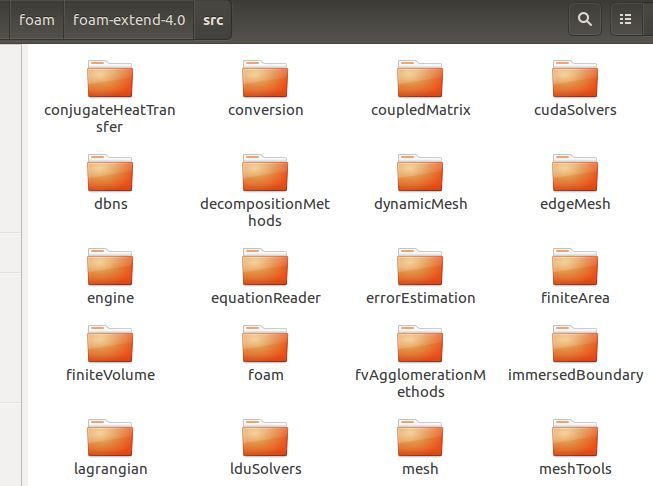Select the dynamicMesh folder icon
Viewport: 653px width, 486px height.
(420, 173)
